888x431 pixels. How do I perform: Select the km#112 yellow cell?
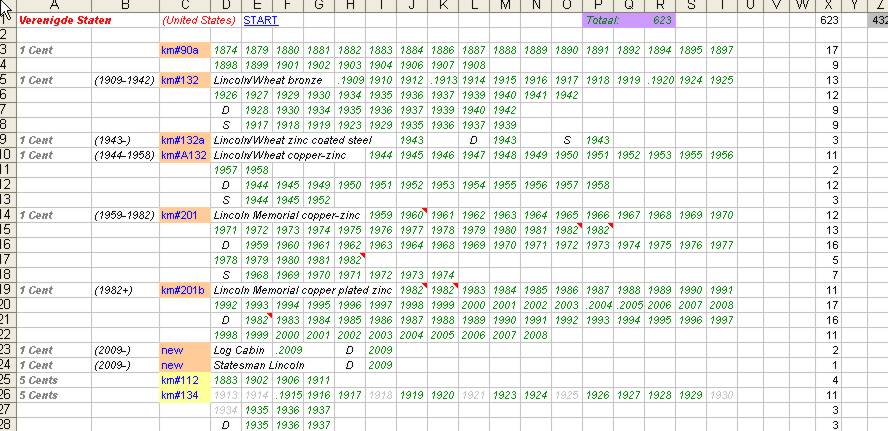tap(185, 381)
